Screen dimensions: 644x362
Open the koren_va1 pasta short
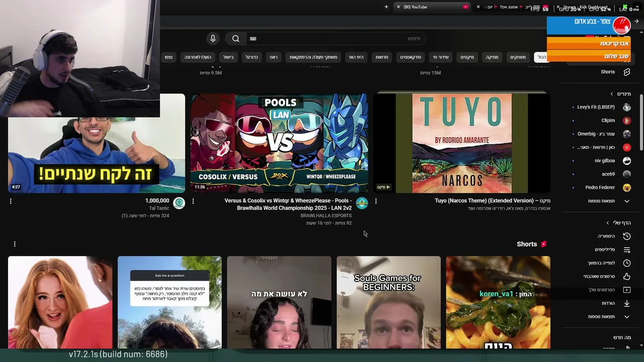498,302
